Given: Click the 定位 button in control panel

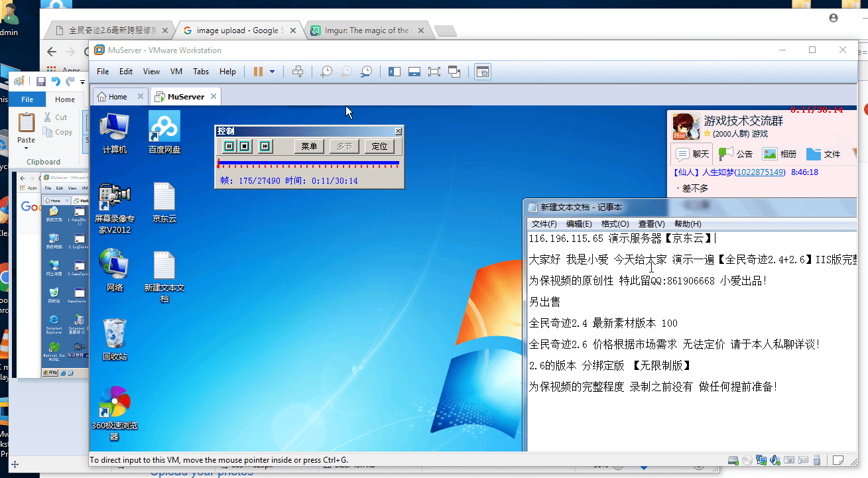Looking at the screenshot, I should point(379,146).
